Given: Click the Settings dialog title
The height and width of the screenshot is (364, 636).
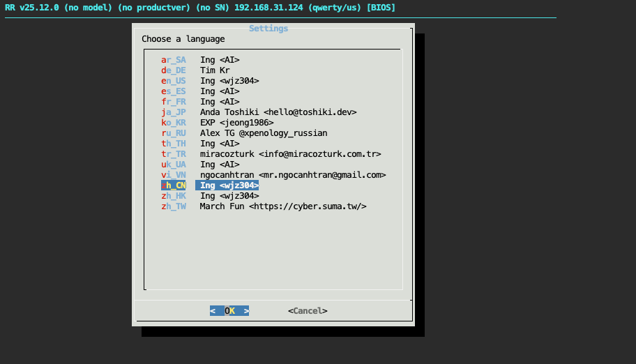Looking at the screenshot, I should pos(268,29).
